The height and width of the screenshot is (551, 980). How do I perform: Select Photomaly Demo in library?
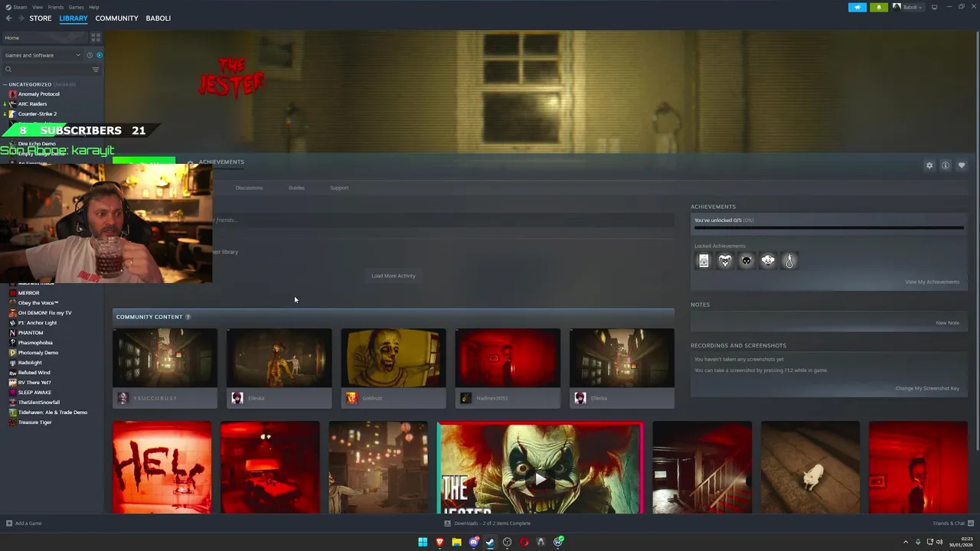(x=38, y=353)
